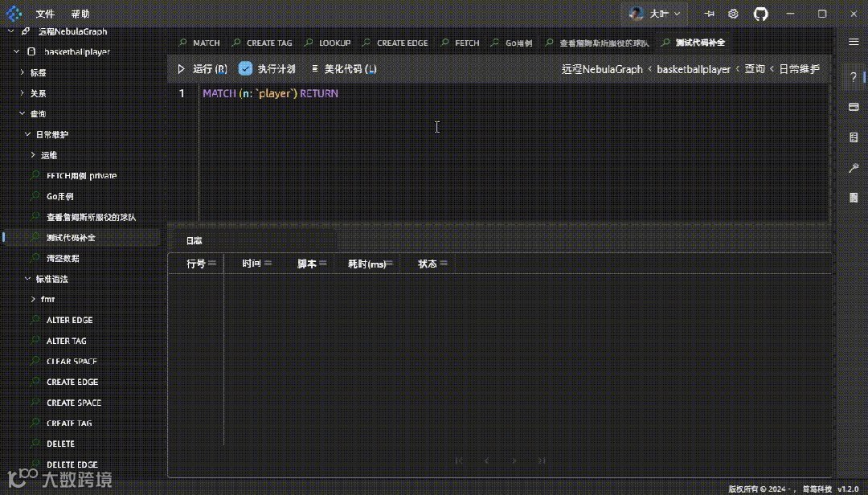Click the remote NebulaGraph connection icon
This screenshot has width=868, height=495.
[26, 31]
